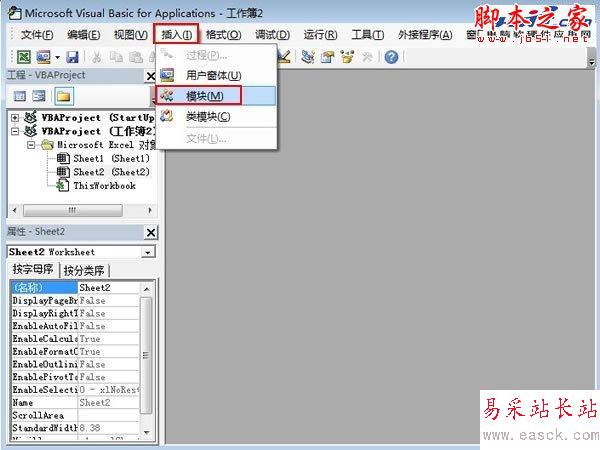Open Help with the question mark icon
The width and height of the screenshot is (600, 450).
click(391, 57)
